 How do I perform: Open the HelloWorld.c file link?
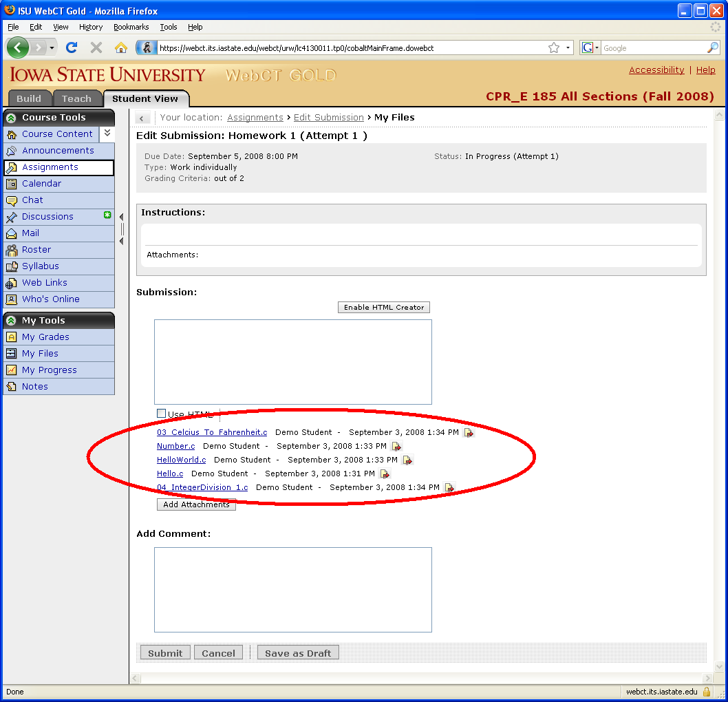pos(181,460)
